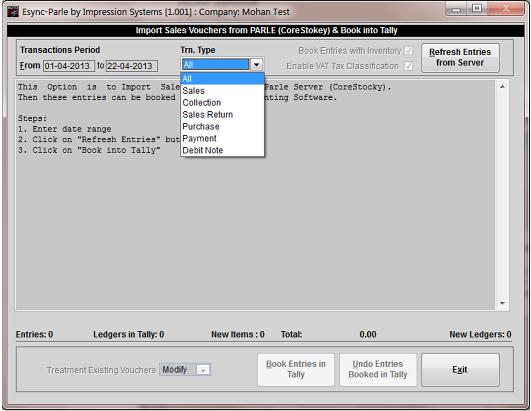This screenshot has width=531, height=411.
Task: Click the To date field 22-04-2013
Action: pyautogui.click(x=132, y=66)
